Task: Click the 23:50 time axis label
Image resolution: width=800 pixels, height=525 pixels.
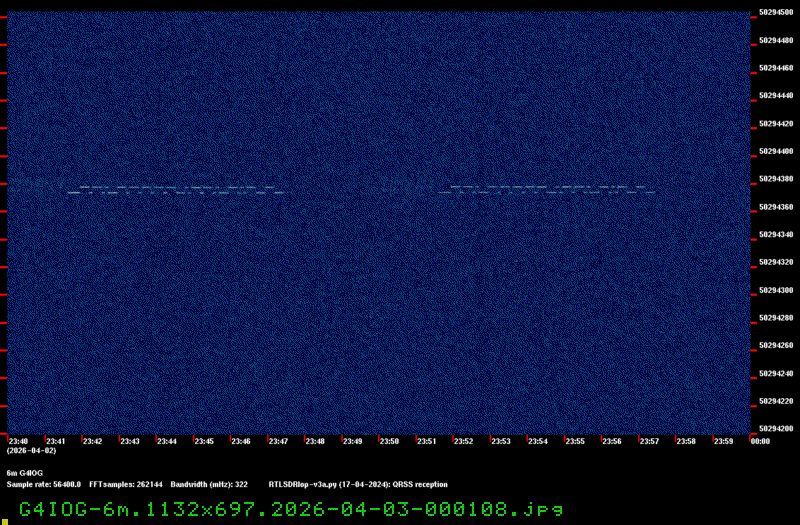Action: pyautogui.click(x=389, y=441)
